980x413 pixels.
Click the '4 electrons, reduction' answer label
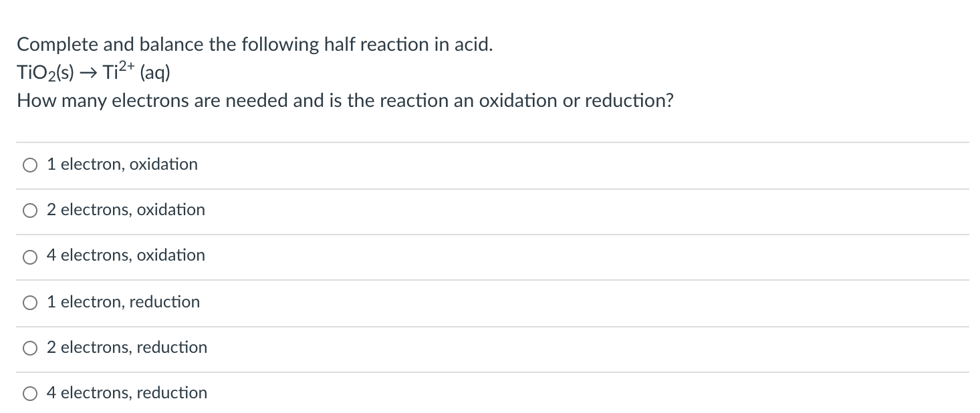(127, 393)
